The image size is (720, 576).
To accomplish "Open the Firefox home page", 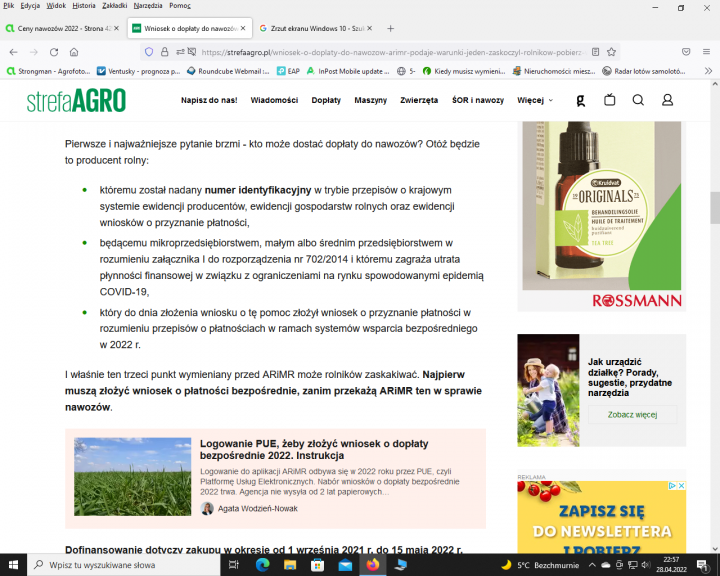I will click(x=74, y=52).
